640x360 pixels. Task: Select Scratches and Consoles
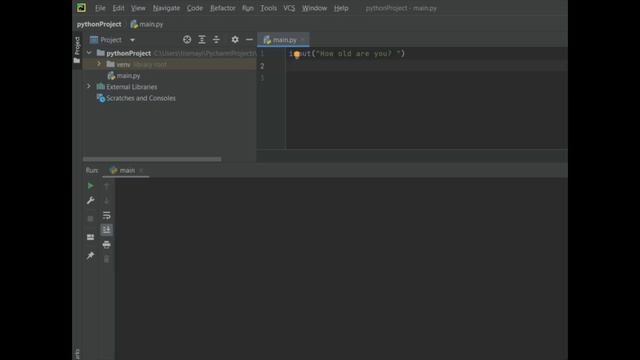[136, 98]
